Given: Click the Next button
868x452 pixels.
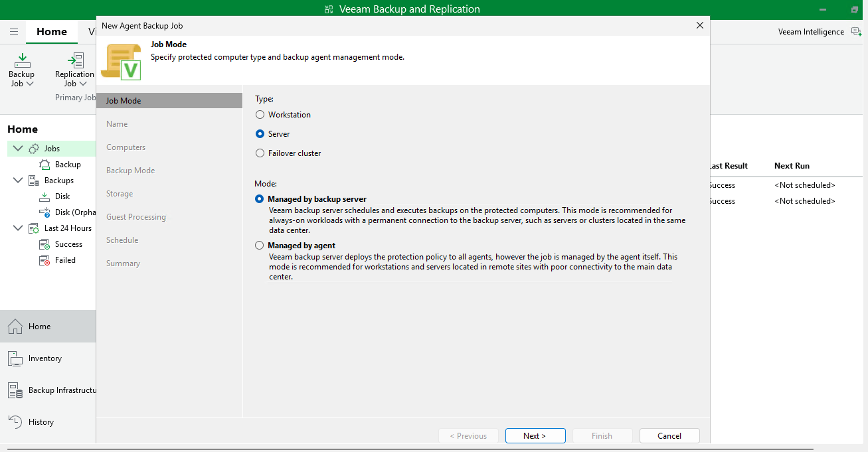Looking at the screenshot, I should [535, 436].
